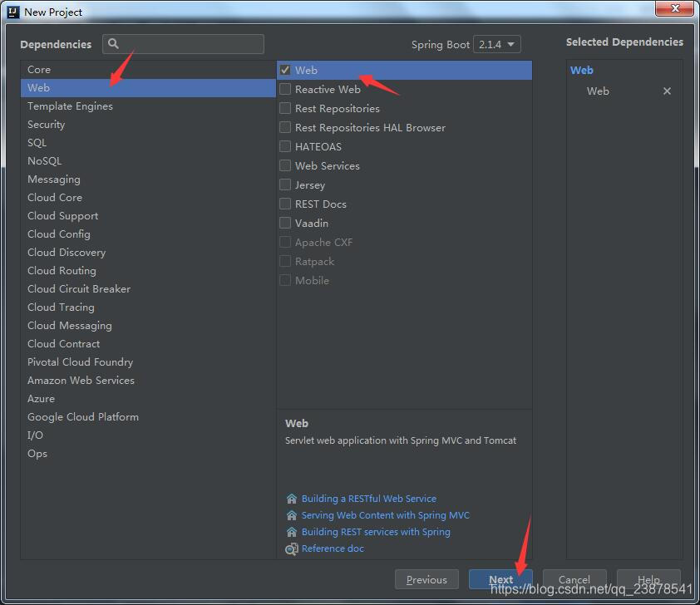Select Google Cloud Platform category

coord(148,417)
